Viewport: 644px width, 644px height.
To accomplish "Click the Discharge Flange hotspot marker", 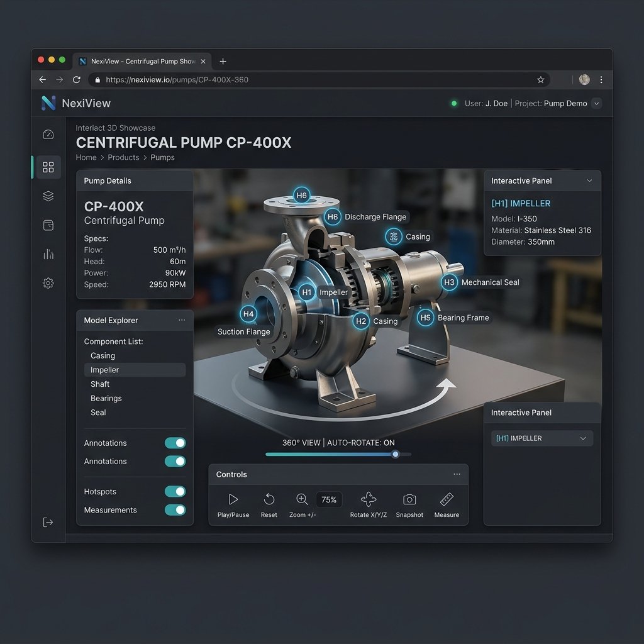I will 332,217.
